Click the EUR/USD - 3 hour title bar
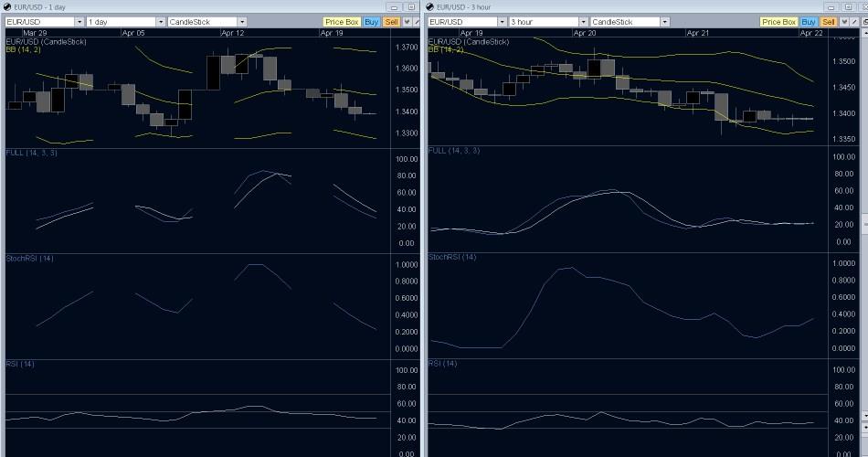868x457 pixels. pyautogui.click(x=645, y=7)
